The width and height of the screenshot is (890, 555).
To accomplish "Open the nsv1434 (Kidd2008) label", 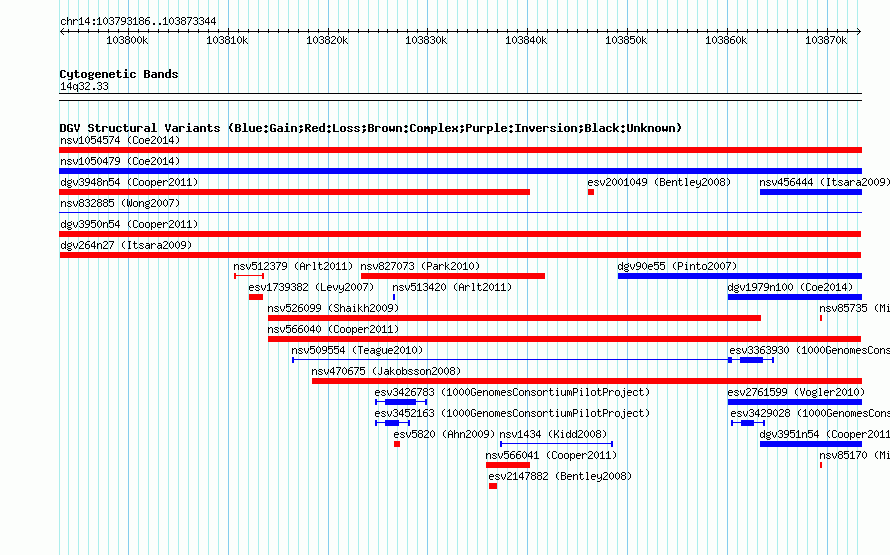I will point(553,434).
